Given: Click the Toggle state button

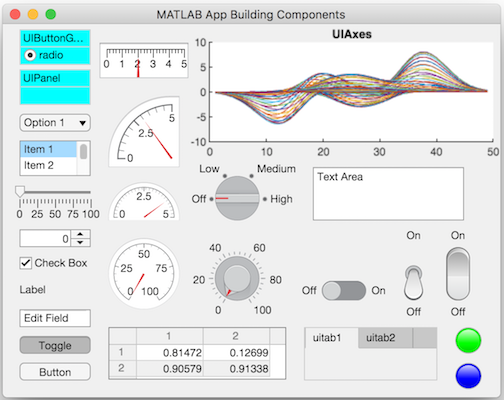Looking at the screenshot, I should pos(55,345).
